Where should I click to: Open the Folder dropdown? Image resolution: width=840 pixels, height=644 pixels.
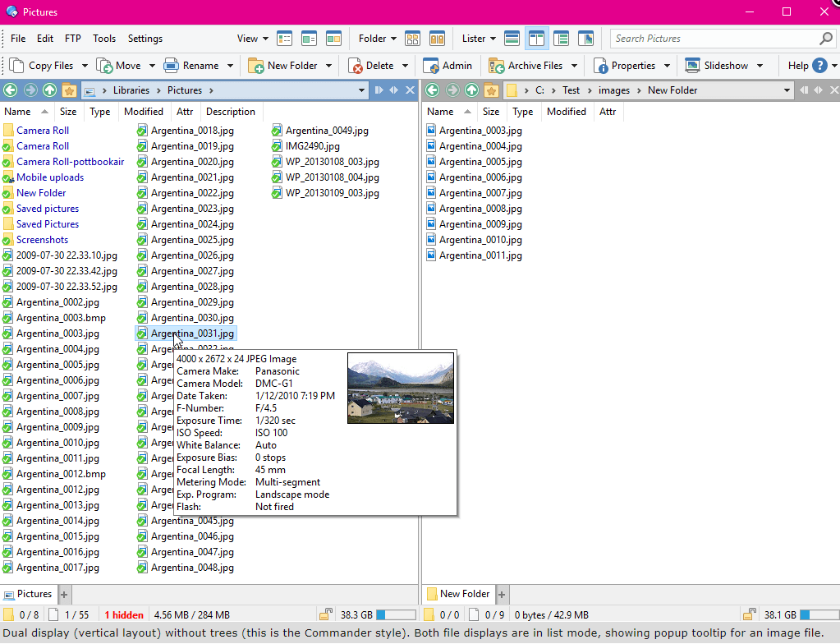point(378,39)
